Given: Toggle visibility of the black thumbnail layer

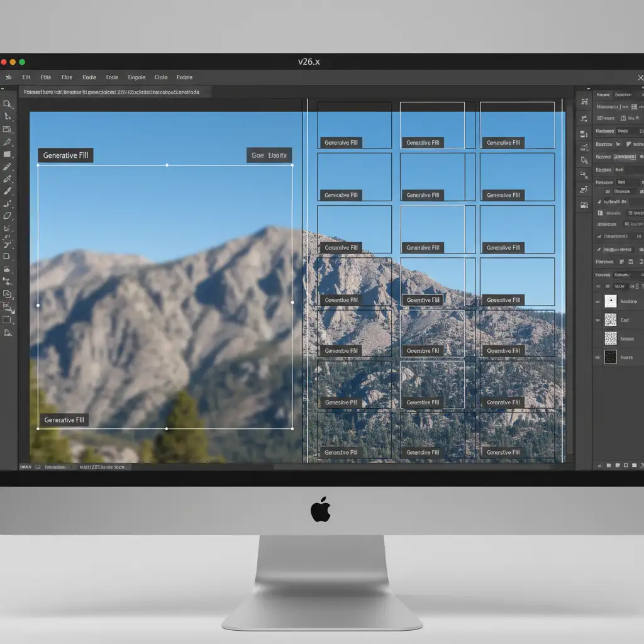Looking at the screenshot, I should pyautogui.click(x=597, y=357).
